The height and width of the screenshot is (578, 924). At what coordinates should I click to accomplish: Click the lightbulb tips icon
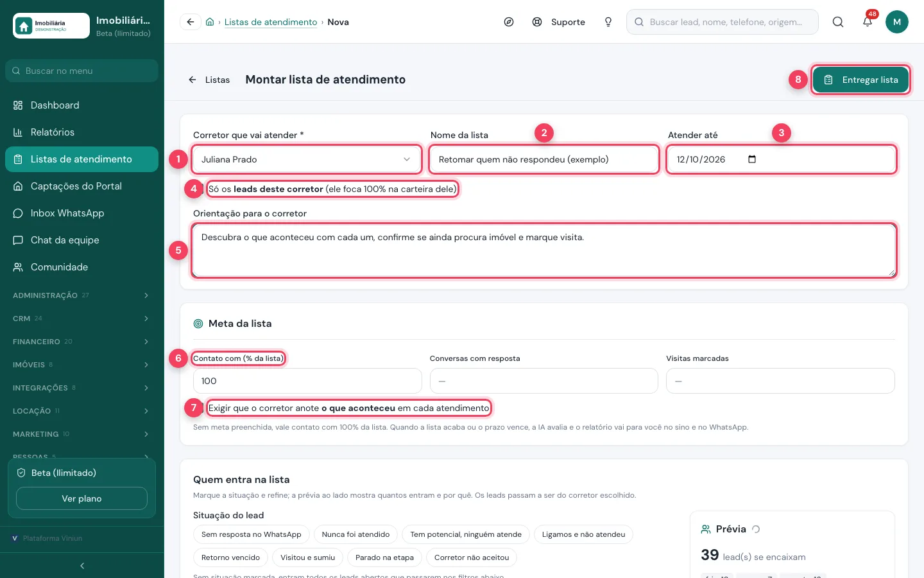[x=608, y=22]
